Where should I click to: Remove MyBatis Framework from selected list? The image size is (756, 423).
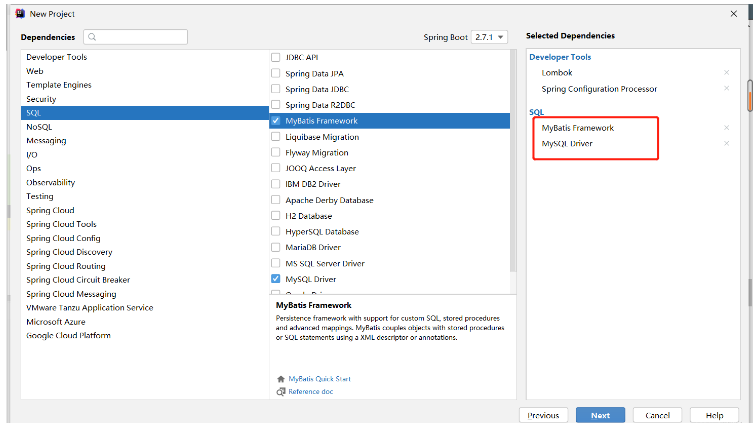click(x=726, y=128)
